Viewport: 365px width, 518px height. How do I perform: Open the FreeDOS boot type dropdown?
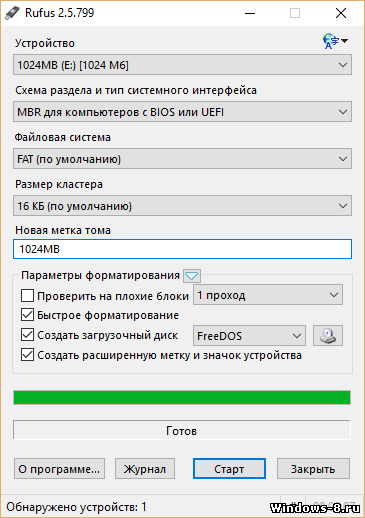[x=249, y=336]
